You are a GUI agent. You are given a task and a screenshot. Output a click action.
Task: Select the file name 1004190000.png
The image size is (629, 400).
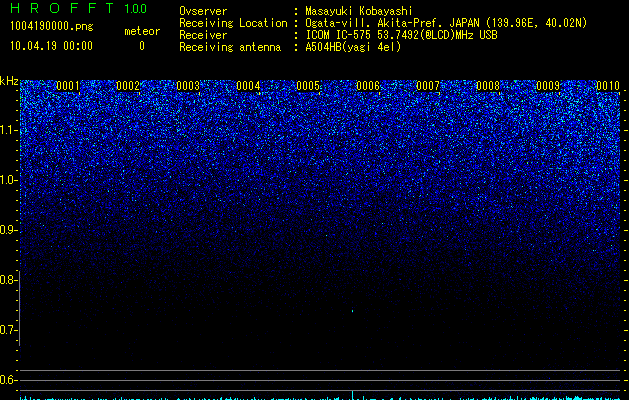point(51,27)
